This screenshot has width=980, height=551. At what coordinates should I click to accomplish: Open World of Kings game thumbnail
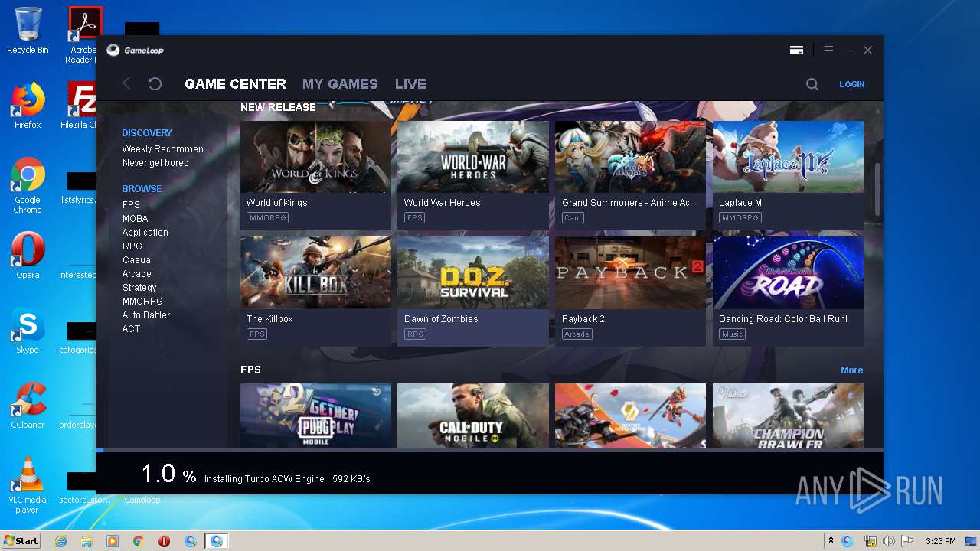pyautogui.click(x=315, y=156)
